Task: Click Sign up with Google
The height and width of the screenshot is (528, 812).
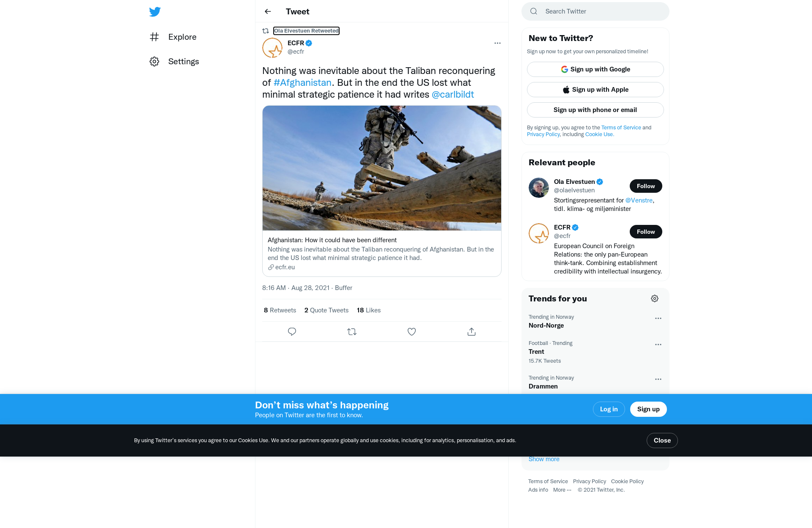Action: coord(595,69)
